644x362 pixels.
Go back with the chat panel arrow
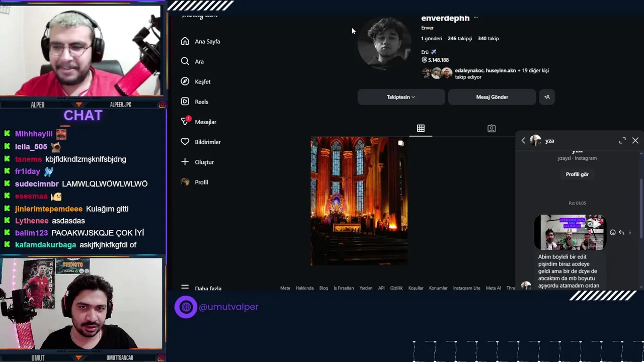click(x=523, y=141)
